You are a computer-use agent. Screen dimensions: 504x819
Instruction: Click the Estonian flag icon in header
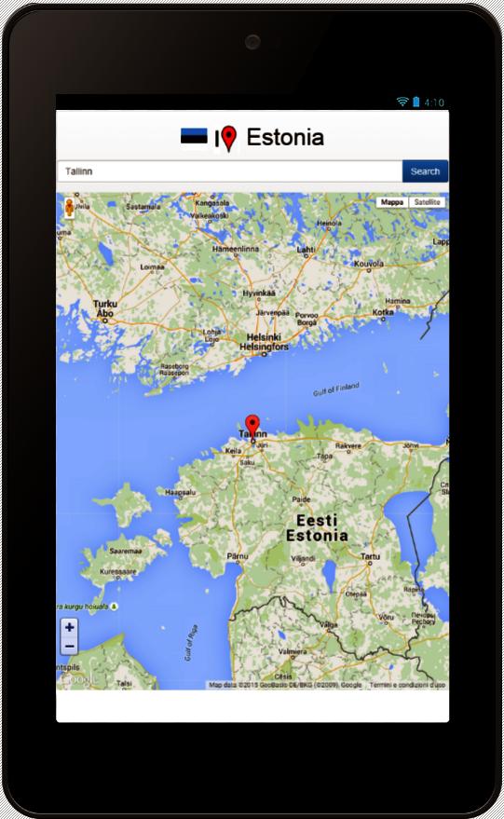[x=194, y=136]
